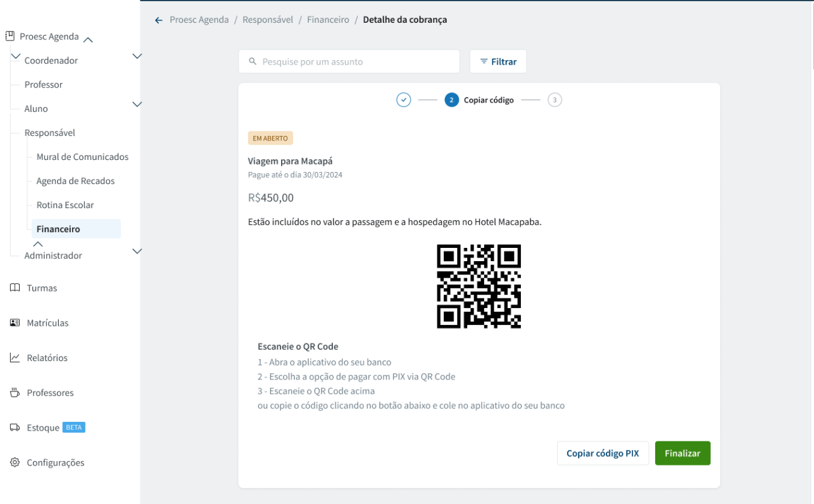Click the Filtrar button
This screenshot has height=504, width=814.
[x=498, y=61]
